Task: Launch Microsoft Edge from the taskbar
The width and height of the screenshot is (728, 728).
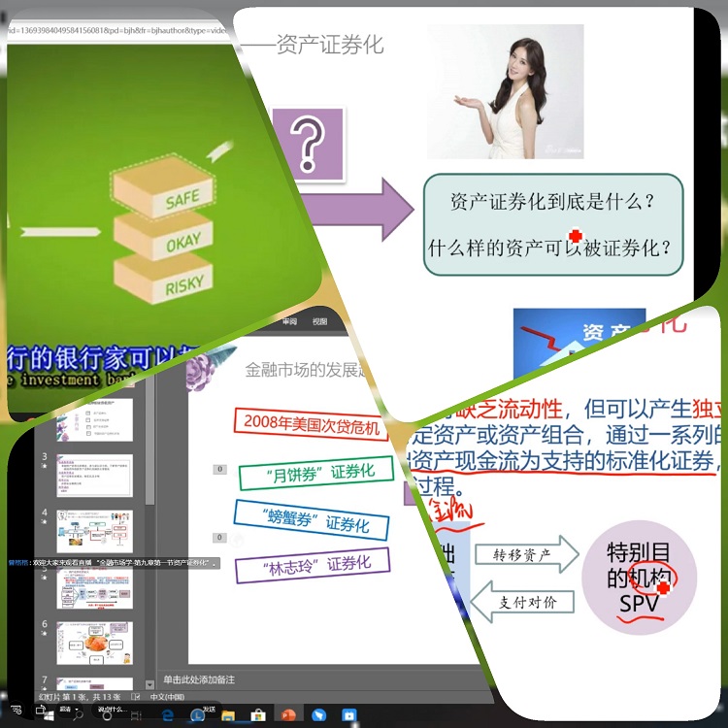Action: coord(167,715)
